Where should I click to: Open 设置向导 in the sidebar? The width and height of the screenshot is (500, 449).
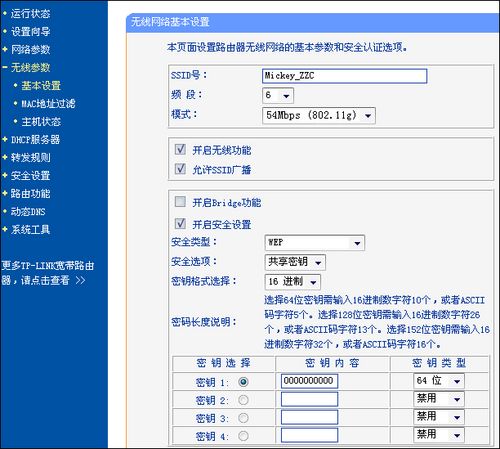click(x=30, y=32)
